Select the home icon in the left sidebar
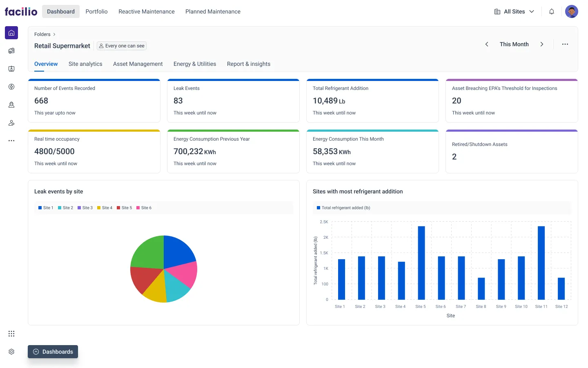 pos(11,32)
